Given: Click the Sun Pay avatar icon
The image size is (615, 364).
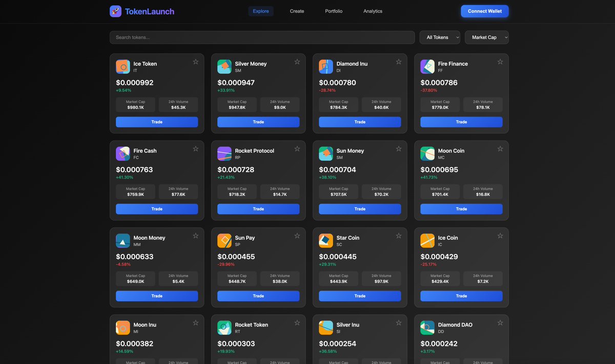Looking at the screenshot, I should (224, 241).
